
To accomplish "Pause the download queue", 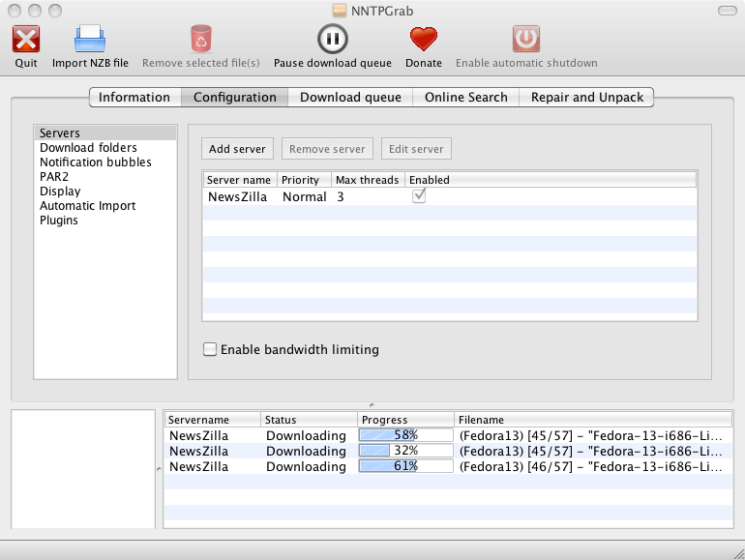I will coord(332,40).
